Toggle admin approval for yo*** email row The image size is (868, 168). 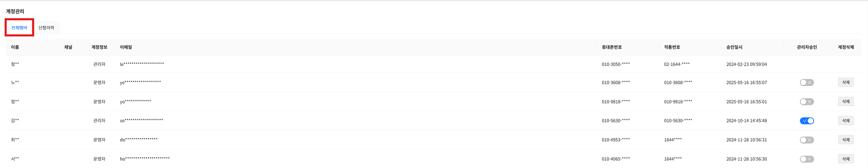[807, 102]
